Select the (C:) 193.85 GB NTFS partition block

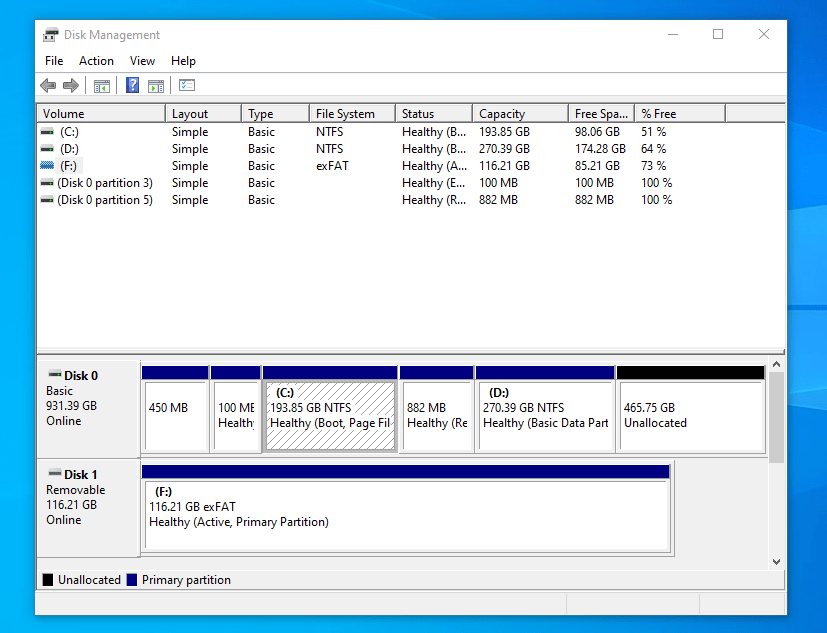(330, 415)
